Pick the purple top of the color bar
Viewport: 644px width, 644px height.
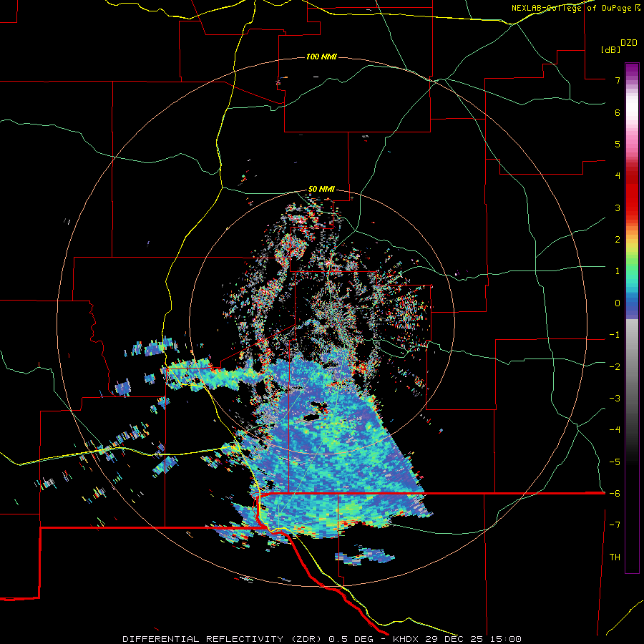point(632,70)
